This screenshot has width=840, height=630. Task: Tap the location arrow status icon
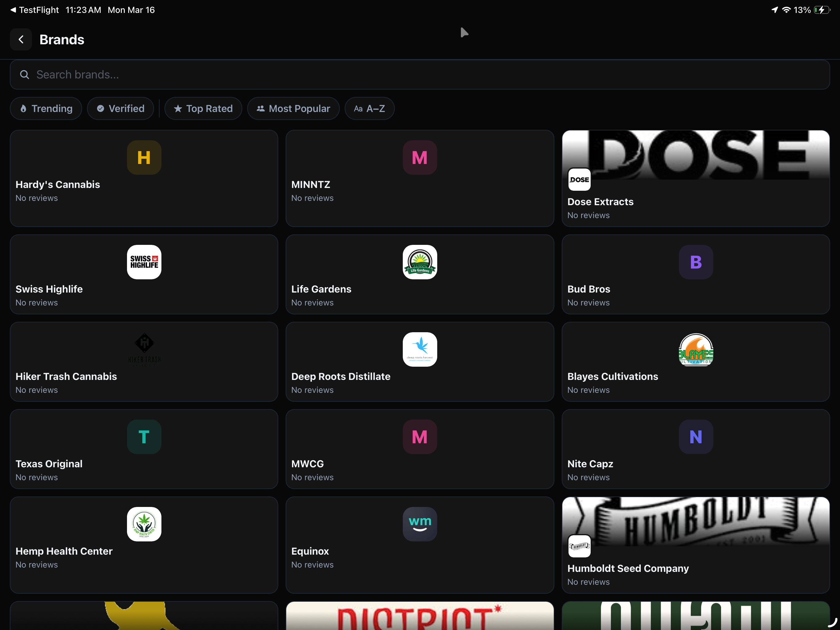[775, 10]
